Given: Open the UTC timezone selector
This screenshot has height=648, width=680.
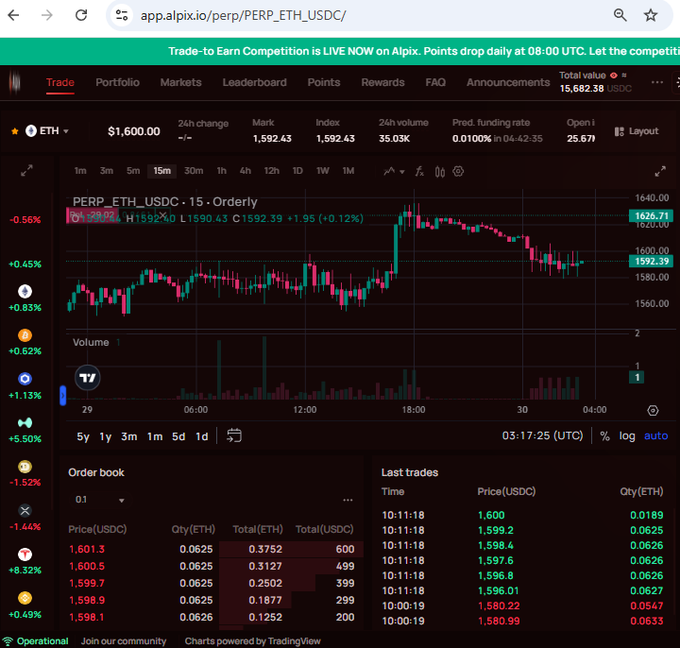Looking at the screenshot, I should tap(543, 435).
